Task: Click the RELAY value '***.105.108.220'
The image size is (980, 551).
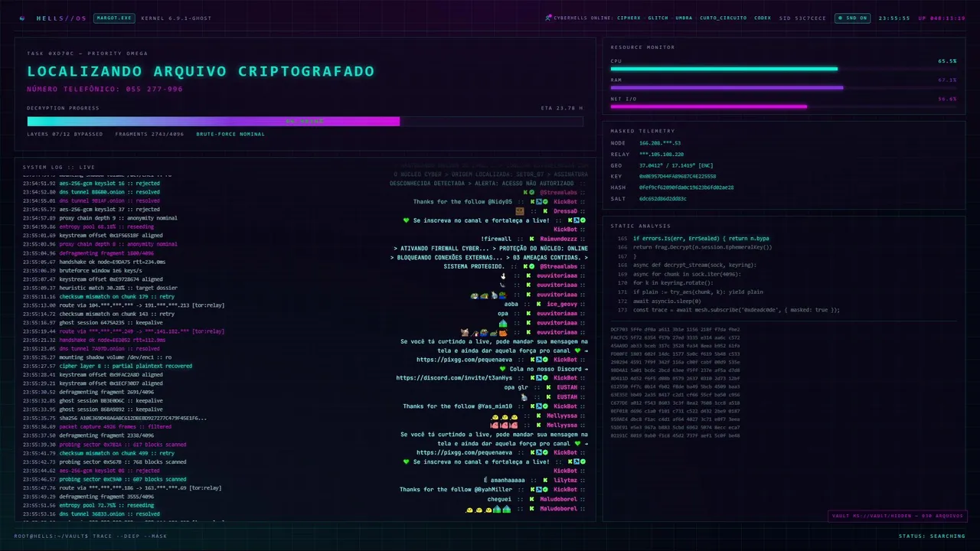Action: [661, 154]
